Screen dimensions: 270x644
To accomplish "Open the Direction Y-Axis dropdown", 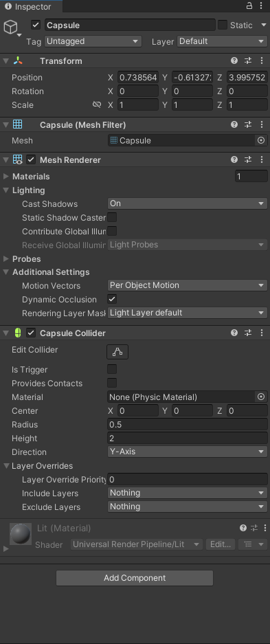I will pyautogui.click(x=188, y=452).
